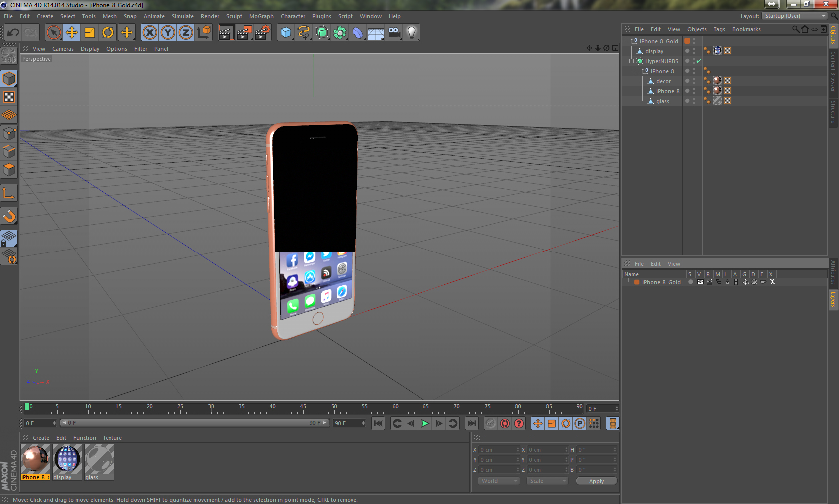Open World coordinate space dropdown

[x=499, y=481]
